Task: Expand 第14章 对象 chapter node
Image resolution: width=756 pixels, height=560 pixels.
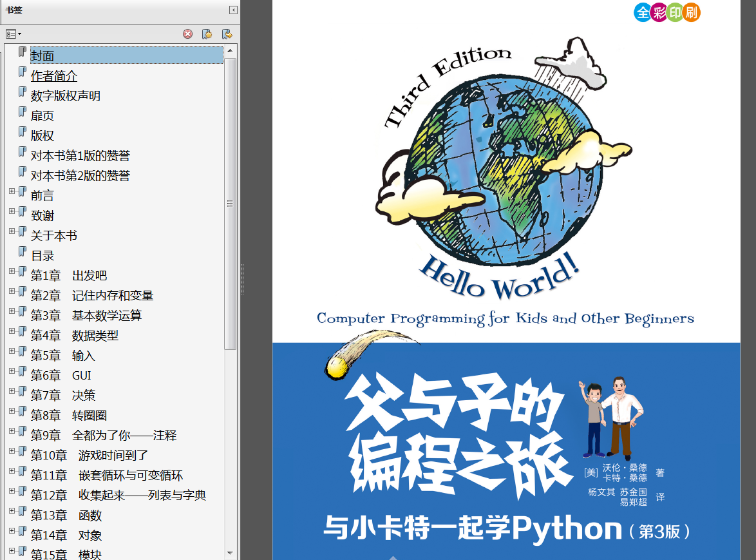Action: pos(12,530)
